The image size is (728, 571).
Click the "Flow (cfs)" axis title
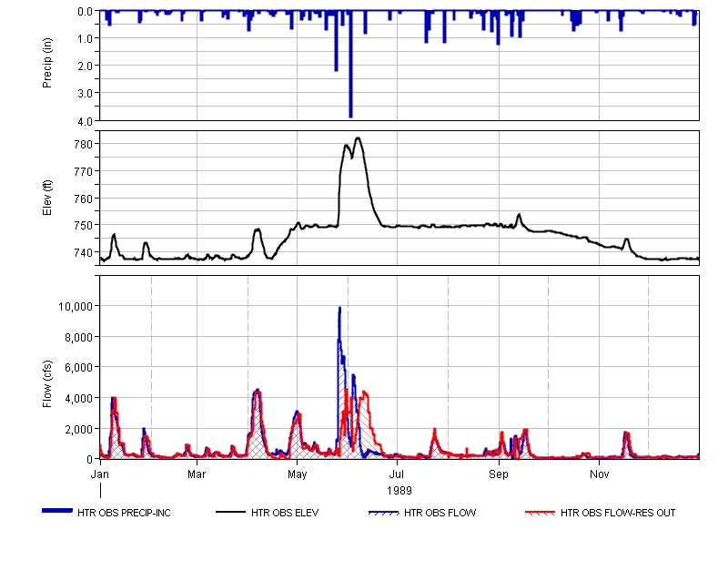click(47, 384)
